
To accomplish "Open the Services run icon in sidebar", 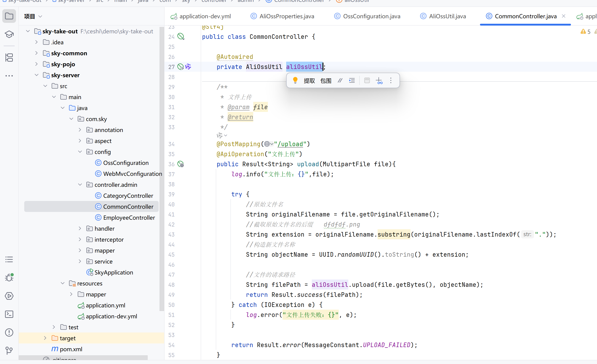I will click(9, 296).
